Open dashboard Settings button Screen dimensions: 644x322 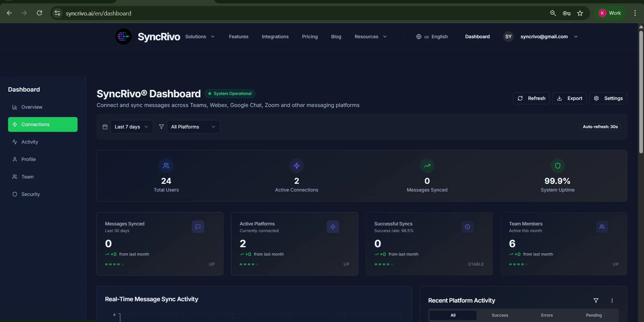point(608,98)
